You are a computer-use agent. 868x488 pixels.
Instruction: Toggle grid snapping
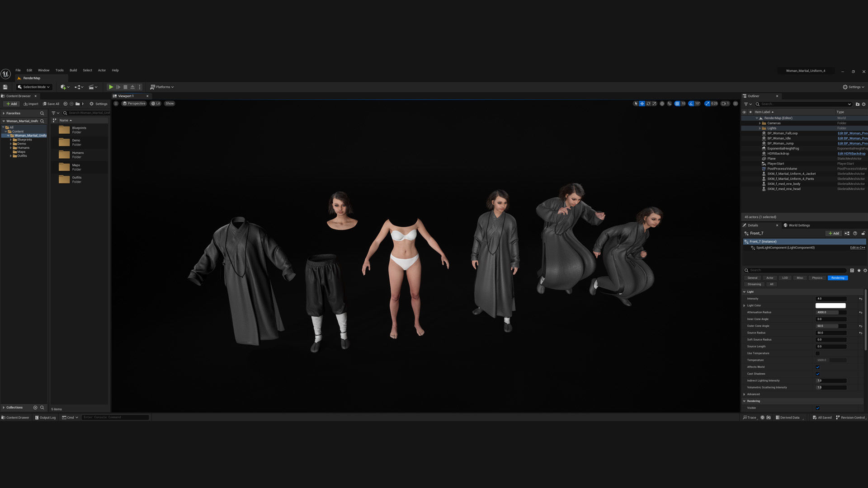(677, 103)
